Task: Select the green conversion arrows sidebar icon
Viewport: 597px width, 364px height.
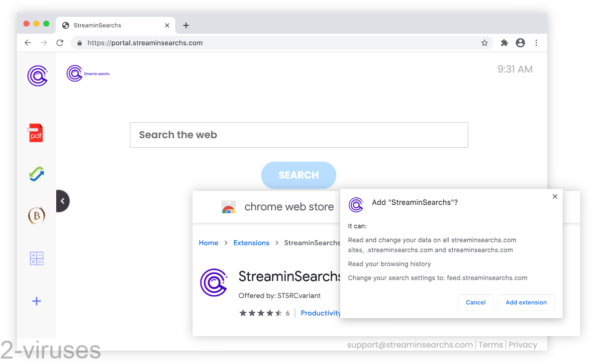Action: (36, 174)
